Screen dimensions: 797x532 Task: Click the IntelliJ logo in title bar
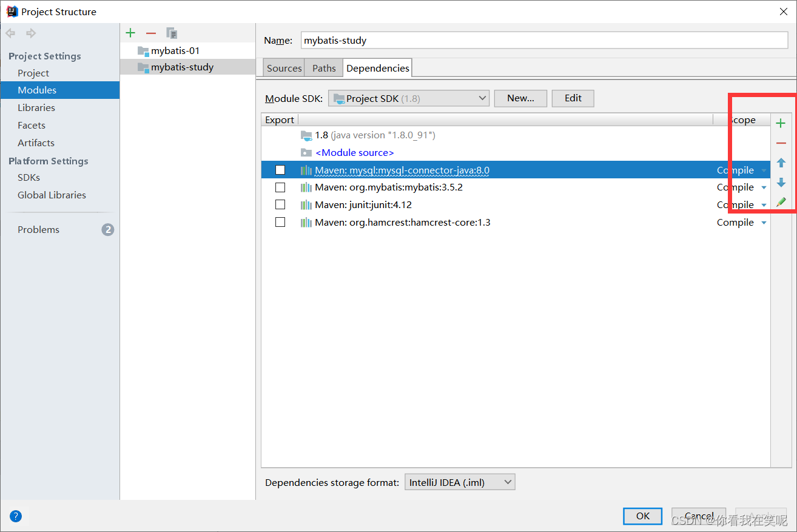click(x=12, y=12)
